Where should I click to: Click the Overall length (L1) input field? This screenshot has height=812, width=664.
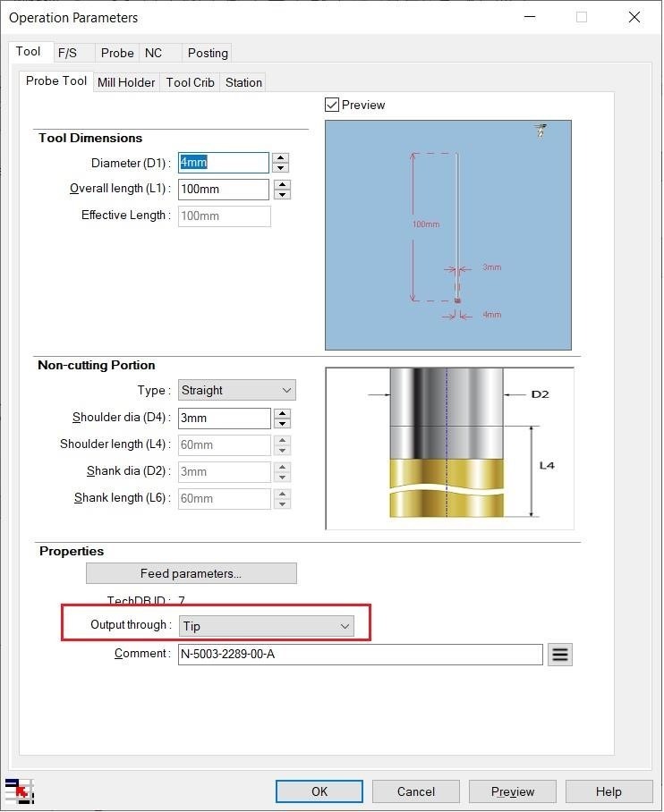tap(224, 189)
